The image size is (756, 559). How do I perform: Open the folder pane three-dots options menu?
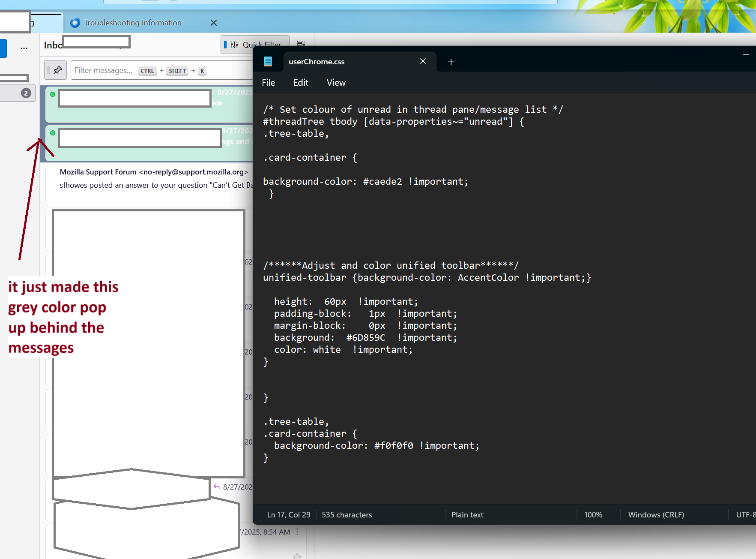pyautogui.click(x=24, y=48)
